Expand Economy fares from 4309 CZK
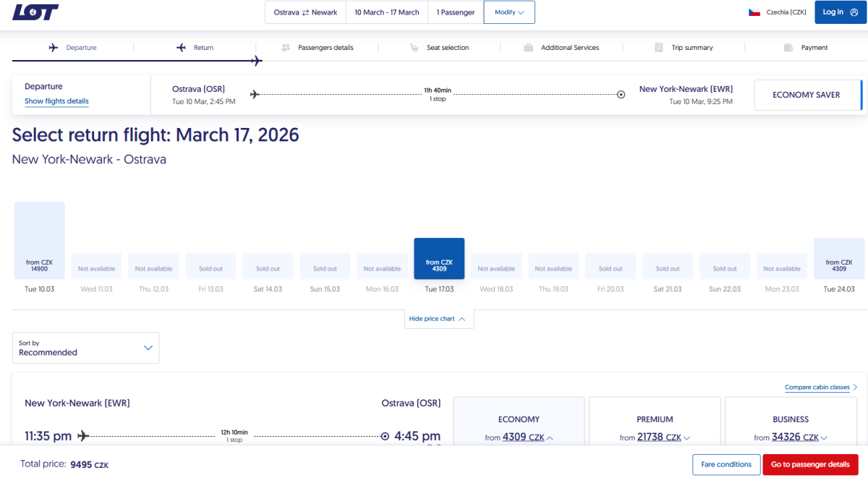Image resolution: width=868 pixels, height=478 pixels. point(519,437)
